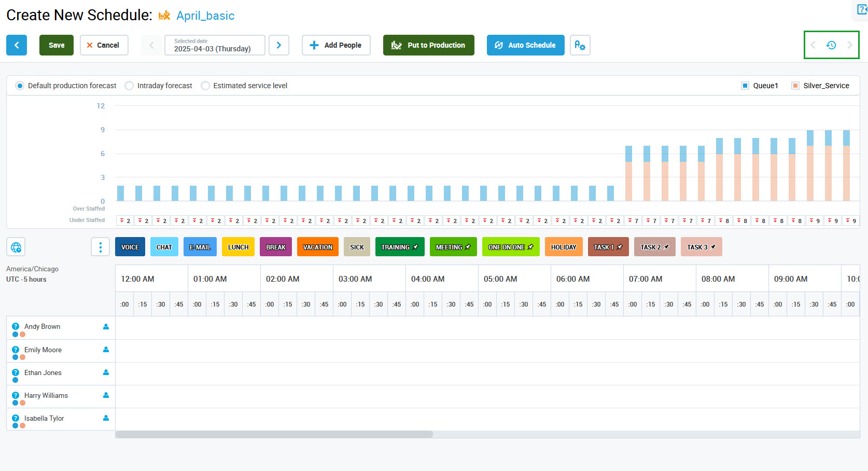Select the Intraday forecast option

point(129,86)
